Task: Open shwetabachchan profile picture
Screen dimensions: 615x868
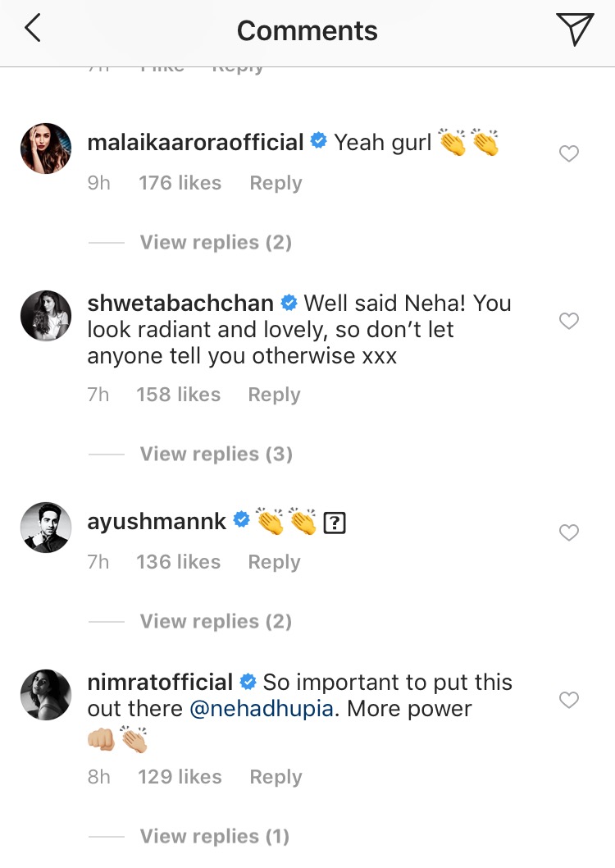Action: pyautogui.click(x=46, y=317)
